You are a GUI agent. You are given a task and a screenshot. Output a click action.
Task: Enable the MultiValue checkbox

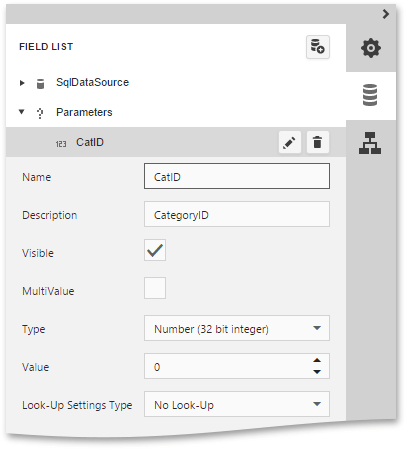pos(155,288)
